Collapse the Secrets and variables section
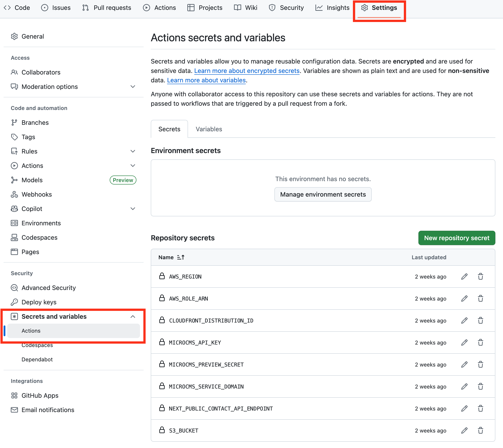The width and height of the screenshot is (503, 448). (x=133, y=316)
